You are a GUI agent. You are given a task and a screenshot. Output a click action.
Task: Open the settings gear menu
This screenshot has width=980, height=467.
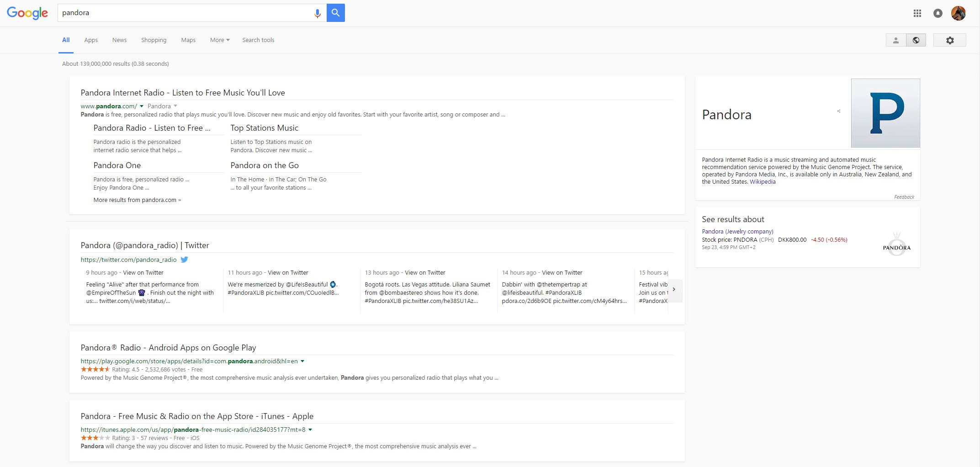pos(949,40)
